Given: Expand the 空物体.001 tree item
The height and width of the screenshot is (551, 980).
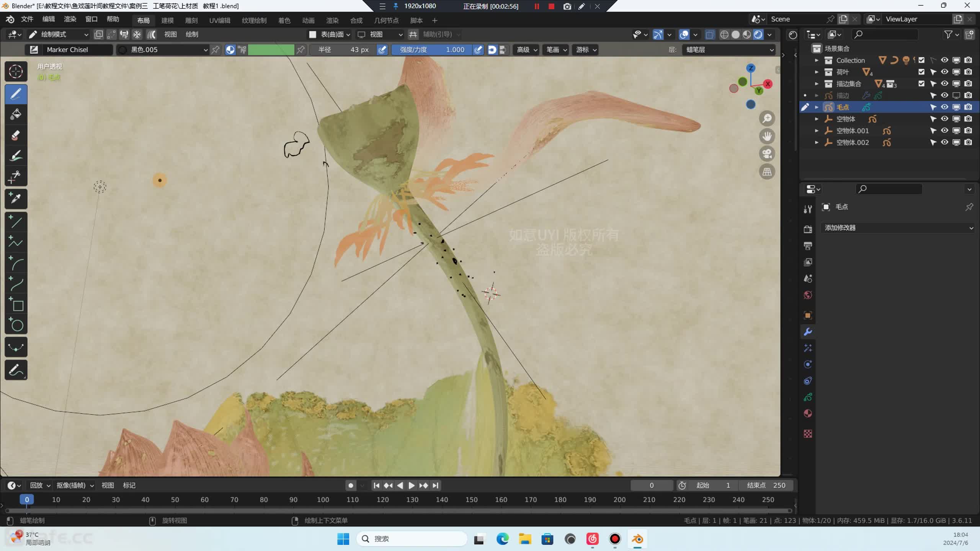Looking at the screenshot, I should pos(817,131).
